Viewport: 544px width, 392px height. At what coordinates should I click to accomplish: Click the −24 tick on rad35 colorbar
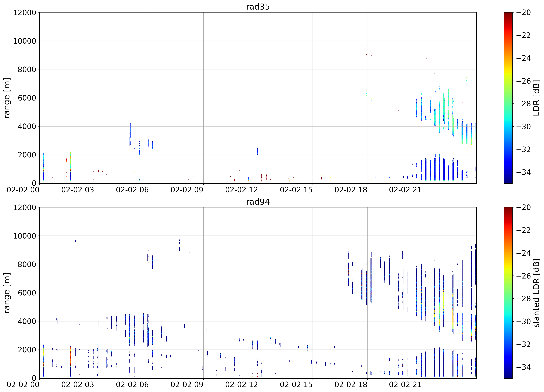click(x=523, y=58)
